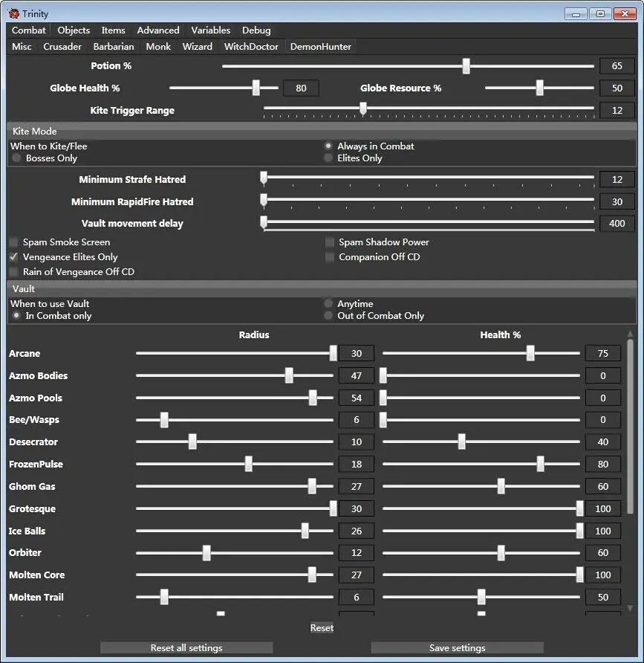This screenshot has width=644, height=663.
Task: Open the Debug tab
Action: tap(256, 30)
